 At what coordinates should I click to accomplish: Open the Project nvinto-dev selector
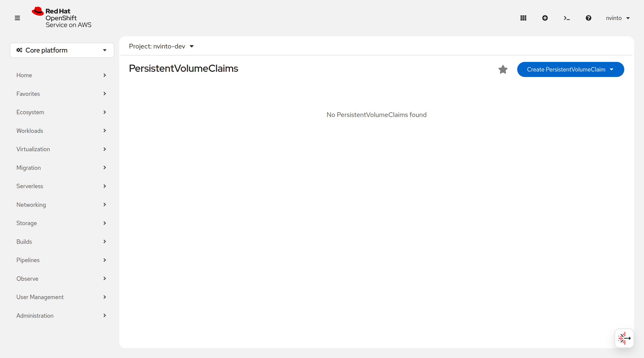click(x=162, y=46)
